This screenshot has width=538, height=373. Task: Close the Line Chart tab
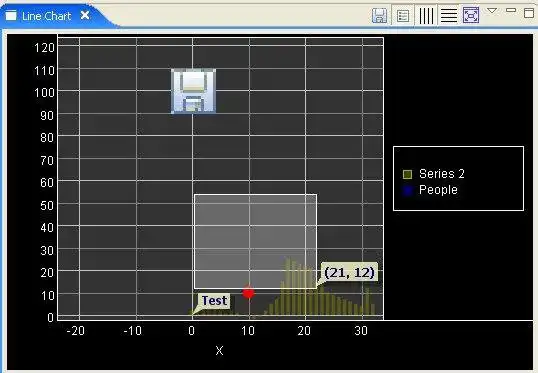point(85,15)
